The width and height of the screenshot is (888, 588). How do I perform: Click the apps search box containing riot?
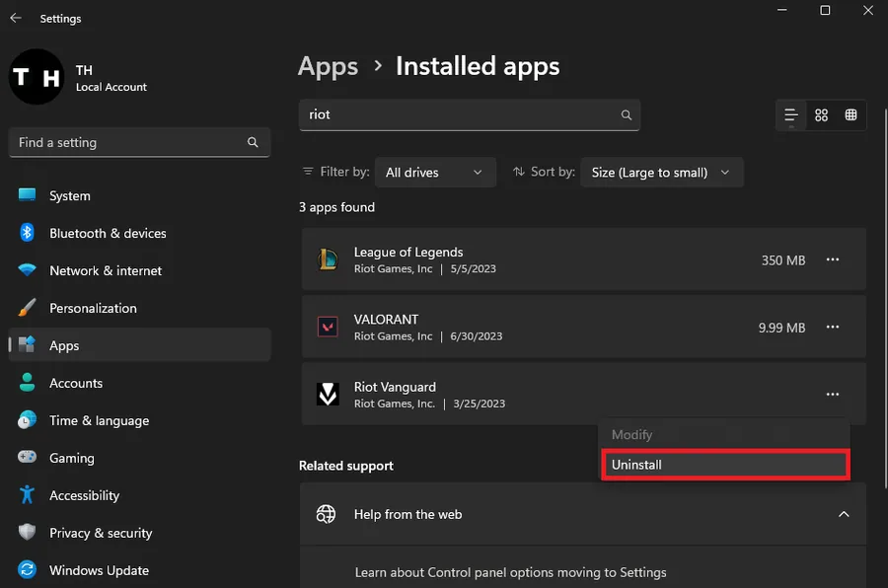point(470,115)
